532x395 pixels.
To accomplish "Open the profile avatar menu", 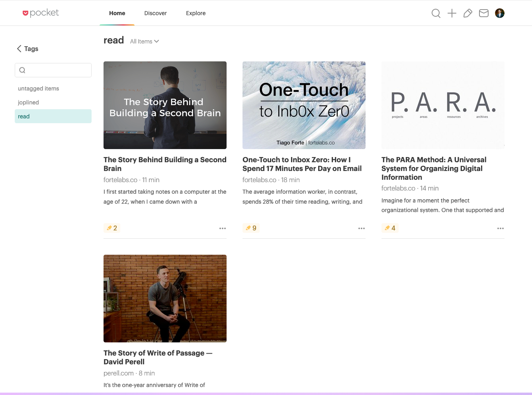I will [500, 13].
